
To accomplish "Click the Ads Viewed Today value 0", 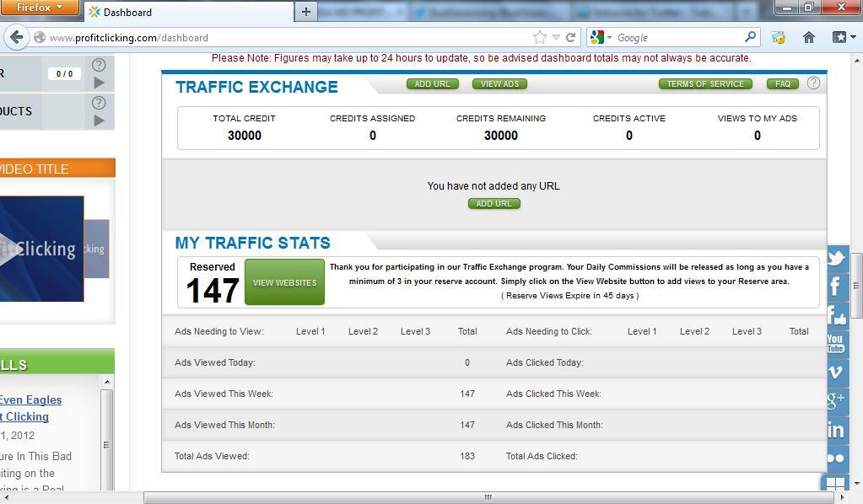I will pos(467,362).
